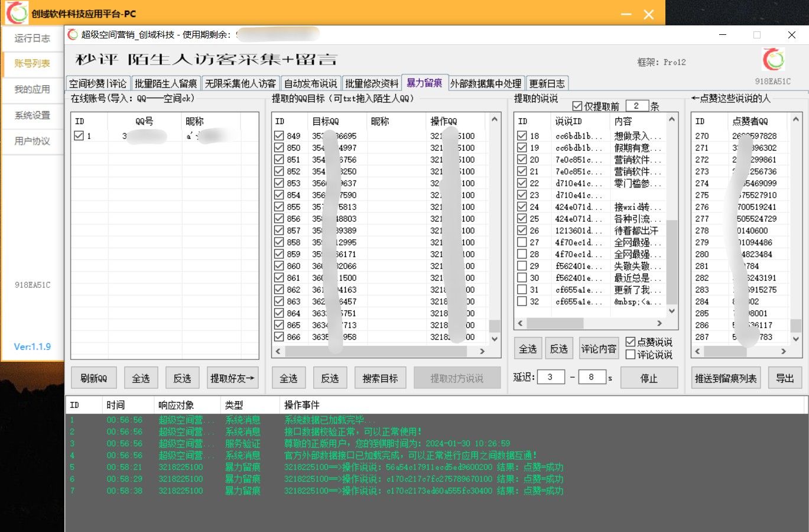
Task: Click 反选 under the 提取的说说 list
Action: pyautogui.click(x=559, y=349)
